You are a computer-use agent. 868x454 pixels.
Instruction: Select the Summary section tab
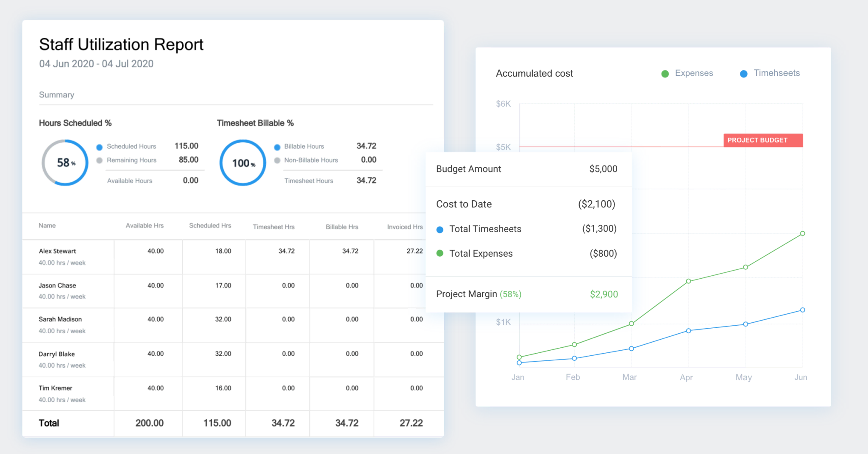click(56, 95)
